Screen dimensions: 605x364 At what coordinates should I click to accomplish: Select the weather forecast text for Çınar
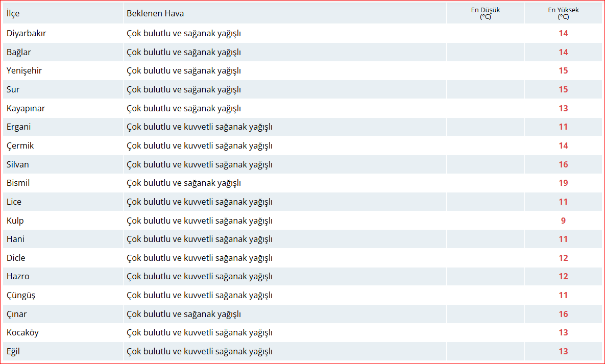[184, 314]
